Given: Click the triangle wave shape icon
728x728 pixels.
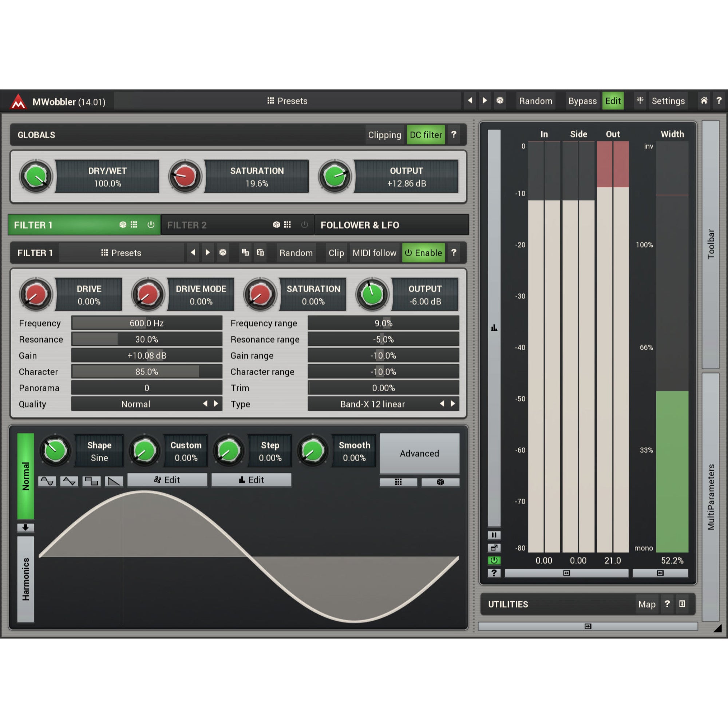Looking at the screenshot, I should pyautogui.click(x=69, y=481).
